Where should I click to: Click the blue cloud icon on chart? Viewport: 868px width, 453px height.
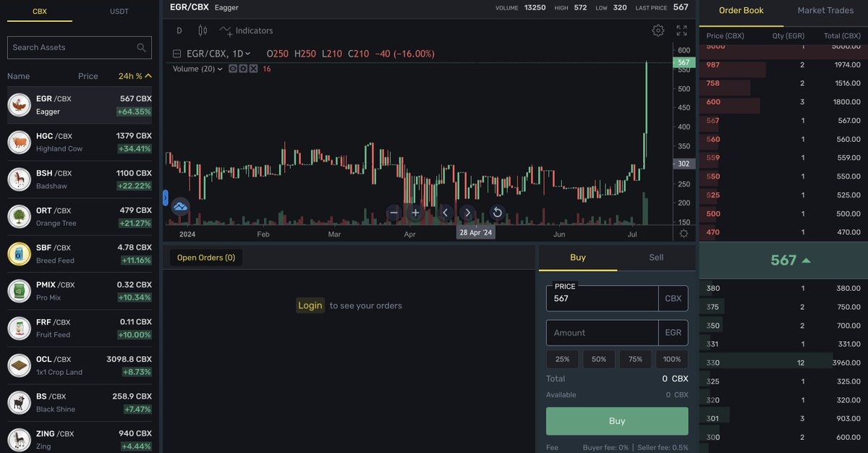coord(180,206)
